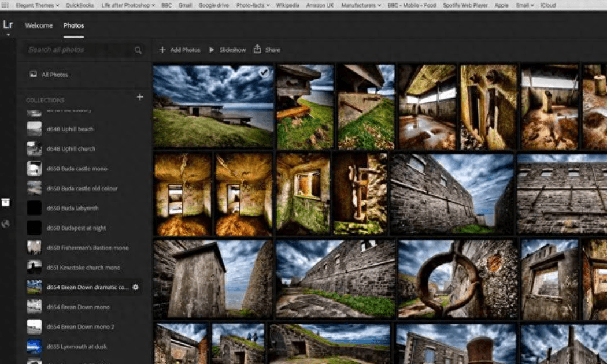This screenshot has width=607, height=364.
Task: Select the Photos tab
Action: click(73, 25)
